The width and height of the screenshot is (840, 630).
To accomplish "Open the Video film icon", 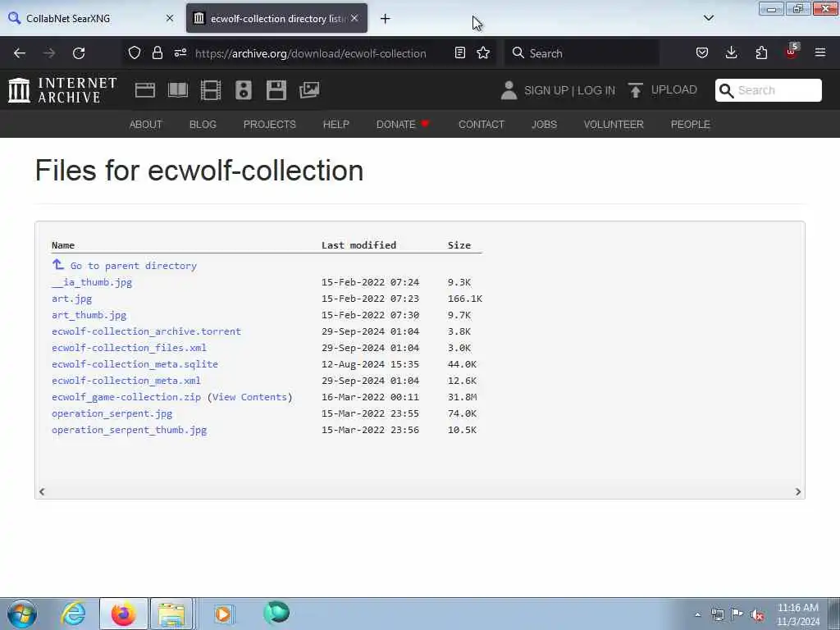I will point(211,90).
